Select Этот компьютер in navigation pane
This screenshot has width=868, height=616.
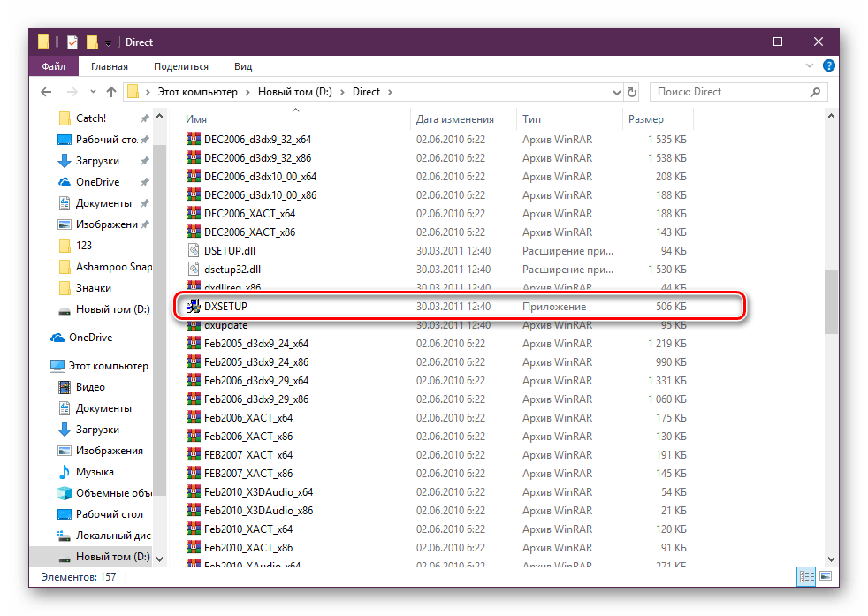99,366
